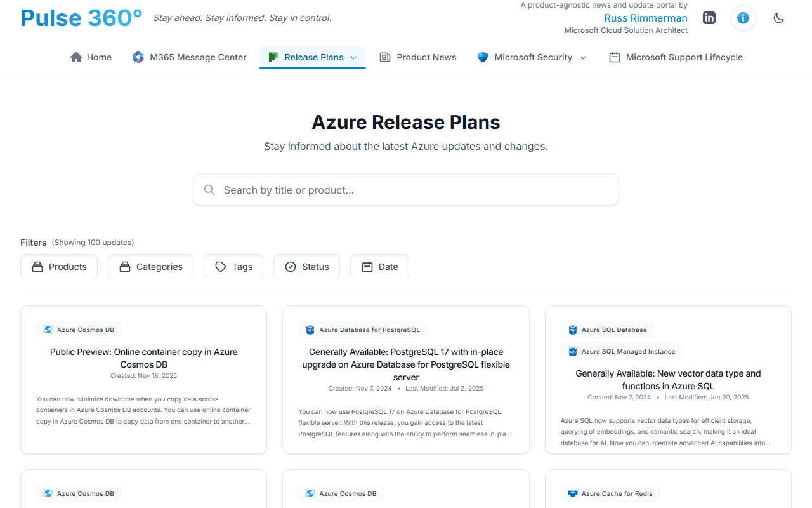This screenshot has height=508, width=812.
Task: Click the Azure Database for PostgreSQL icon
Action: click(x=310, y=330)
